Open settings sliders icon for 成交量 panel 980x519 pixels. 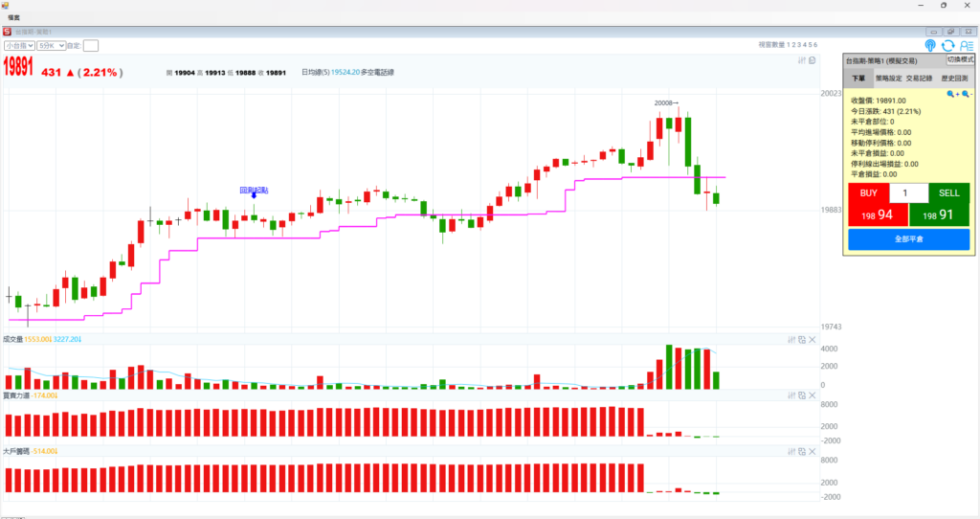click(x=791, y=340)
